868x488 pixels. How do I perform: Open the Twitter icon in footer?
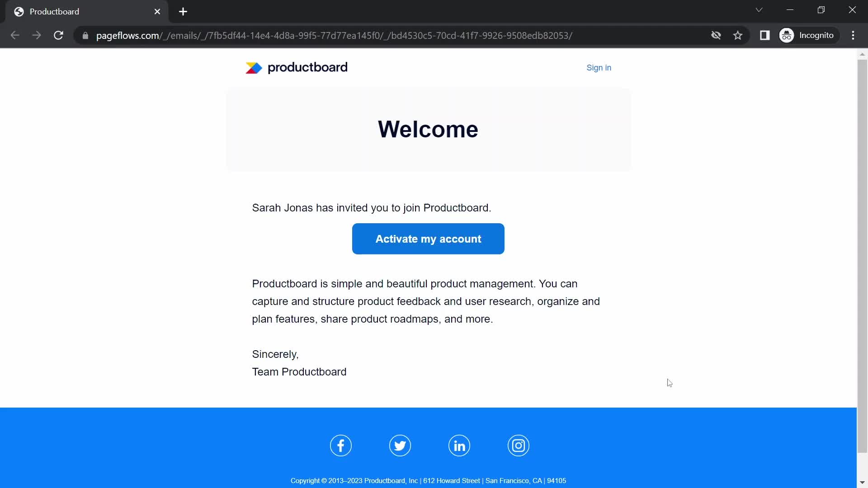click(x=400, y=446)
